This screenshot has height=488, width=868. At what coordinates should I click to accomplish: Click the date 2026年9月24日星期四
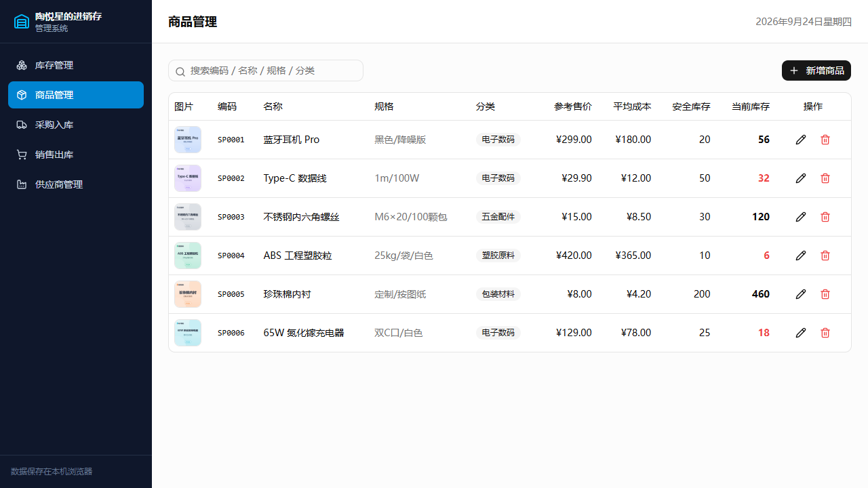point(804,22)
